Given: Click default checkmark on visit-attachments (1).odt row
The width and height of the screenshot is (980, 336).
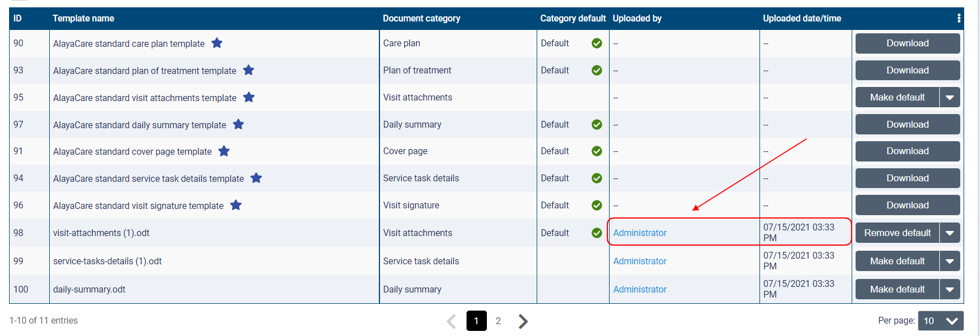Looking at the screenshot, I should click(597, 233).
